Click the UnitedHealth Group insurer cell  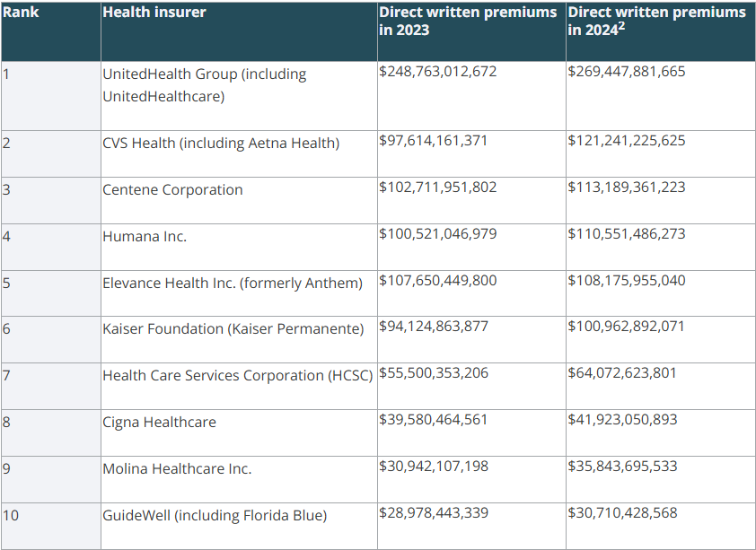pyautogui.click(x=204, y=84)
